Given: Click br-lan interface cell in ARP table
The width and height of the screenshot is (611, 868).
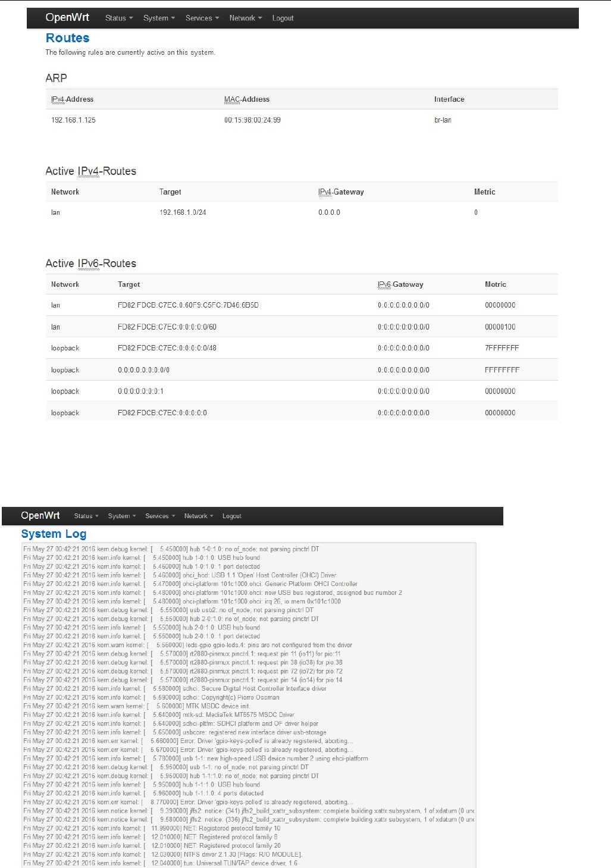Looking at the screenshot, I should (443, 120).
